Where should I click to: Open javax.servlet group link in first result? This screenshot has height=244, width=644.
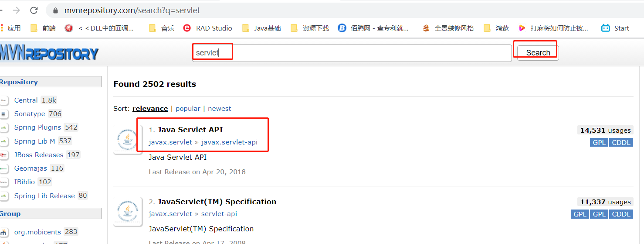[170, 142]
